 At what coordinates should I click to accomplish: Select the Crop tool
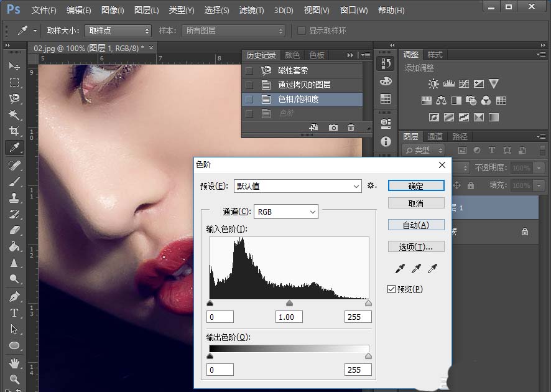(x=14, y=131)
